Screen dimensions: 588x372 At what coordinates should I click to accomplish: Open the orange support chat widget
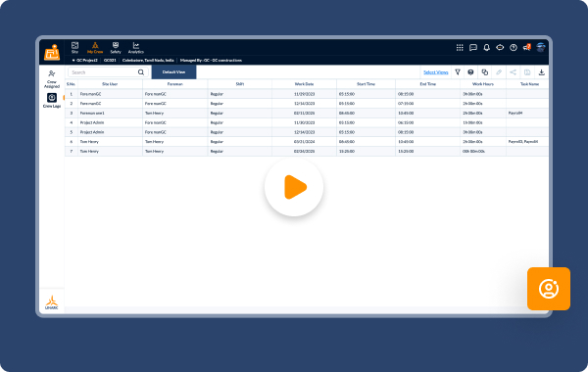(549, 289)
